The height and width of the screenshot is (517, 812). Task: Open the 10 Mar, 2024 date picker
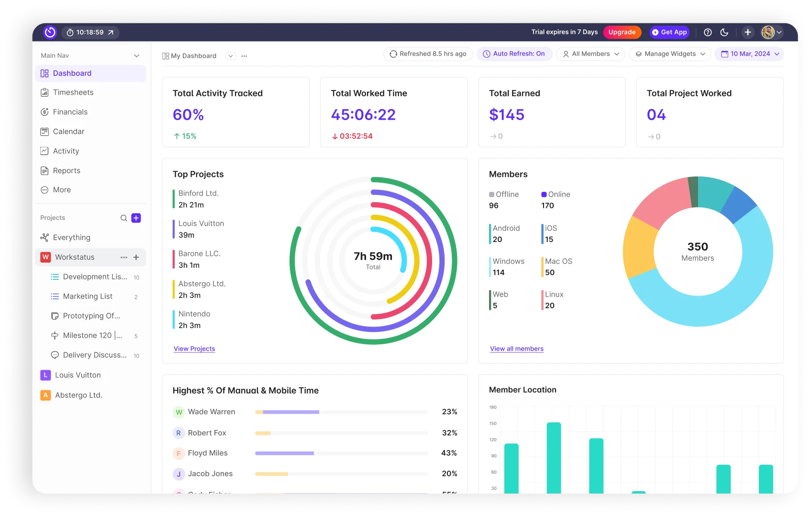(750, 54)
